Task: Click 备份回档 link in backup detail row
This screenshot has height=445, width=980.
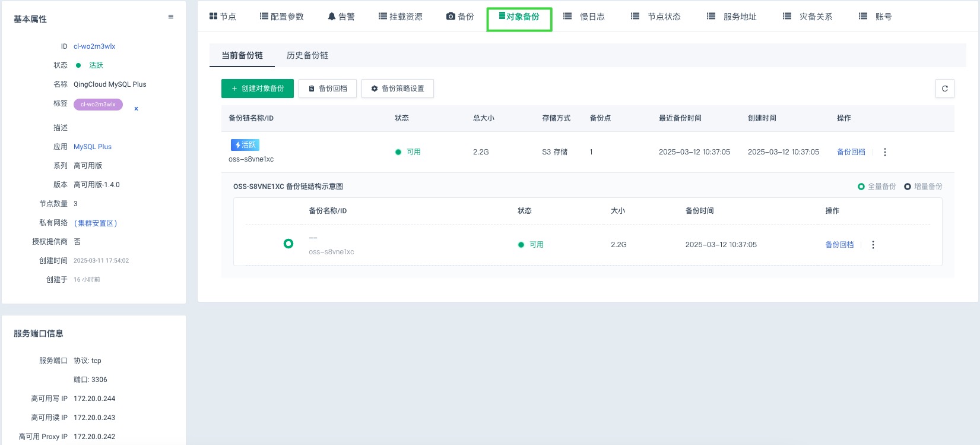Action: point(839,245)
